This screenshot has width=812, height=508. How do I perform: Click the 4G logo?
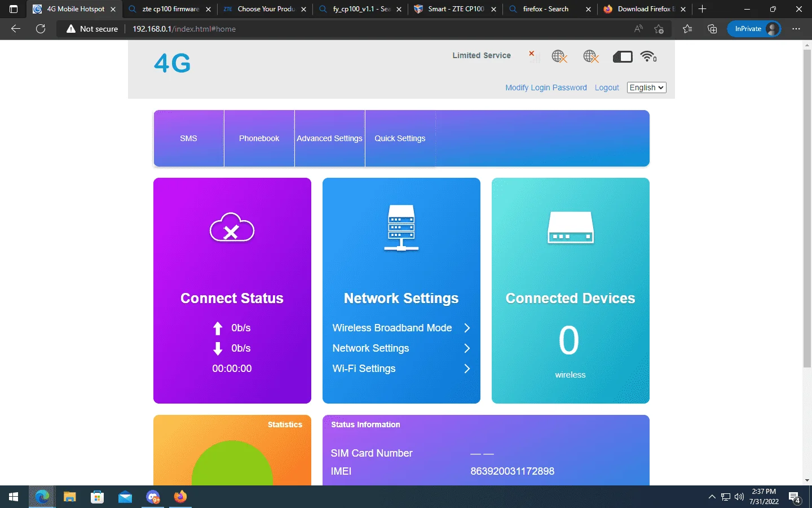point(173,63)
